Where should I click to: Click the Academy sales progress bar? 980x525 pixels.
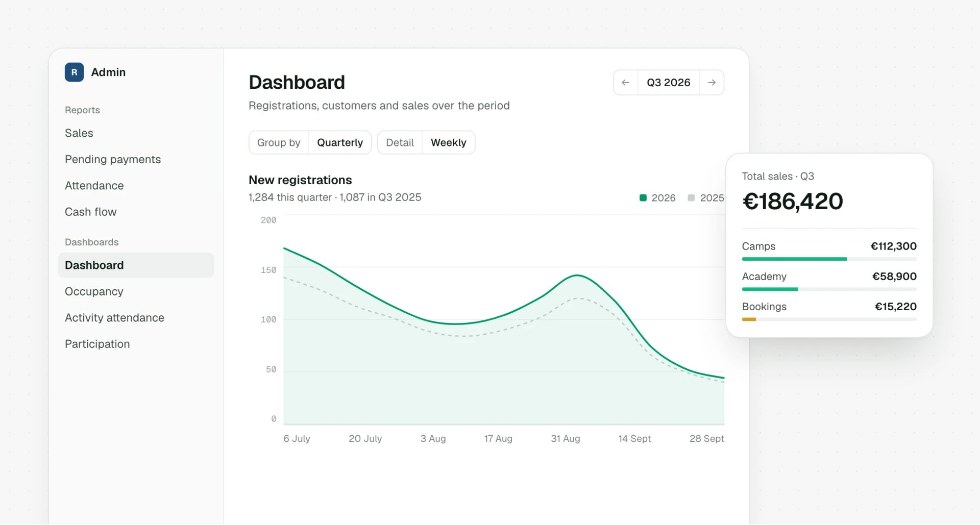tap(829, 289)
